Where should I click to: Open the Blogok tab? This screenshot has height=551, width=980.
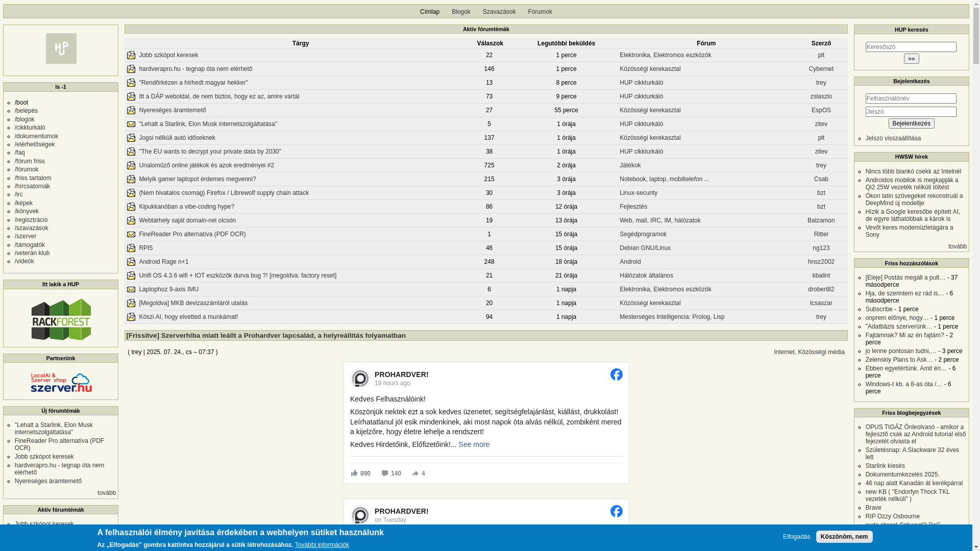(x=461, y=12)
